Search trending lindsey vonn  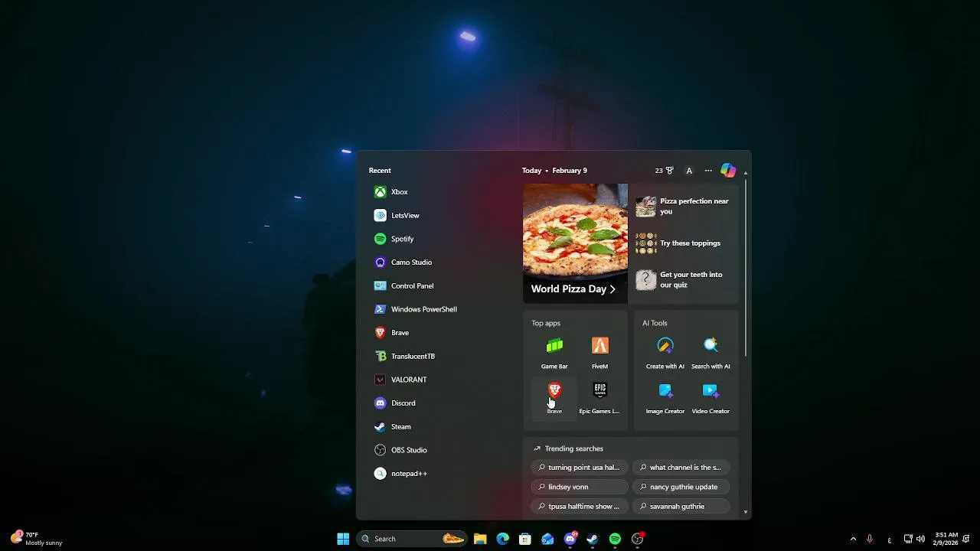click(x=579, y=487)
